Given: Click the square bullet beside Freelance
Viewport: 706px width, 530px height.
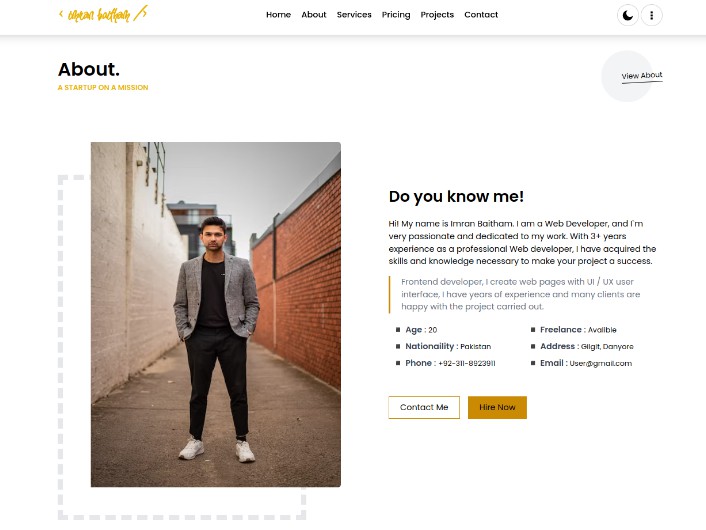Looking at the screenshot, I should tap(533, 330).
